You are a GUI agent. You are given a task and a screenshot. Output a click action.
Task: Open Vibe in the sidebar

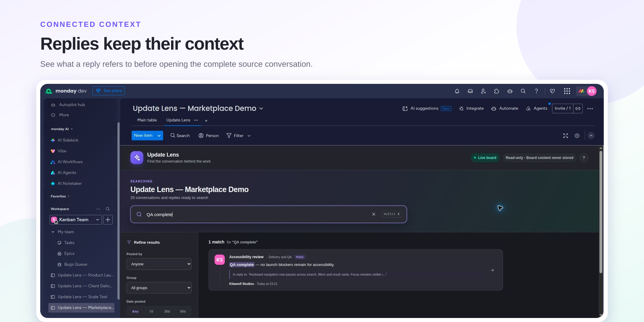point(58,151)
